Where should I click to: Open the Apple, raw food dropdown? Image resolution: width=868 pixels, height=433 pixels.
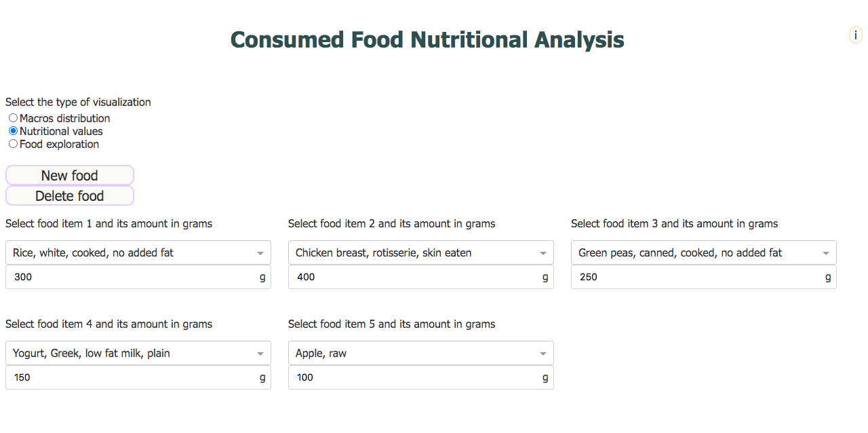(421, 353)
